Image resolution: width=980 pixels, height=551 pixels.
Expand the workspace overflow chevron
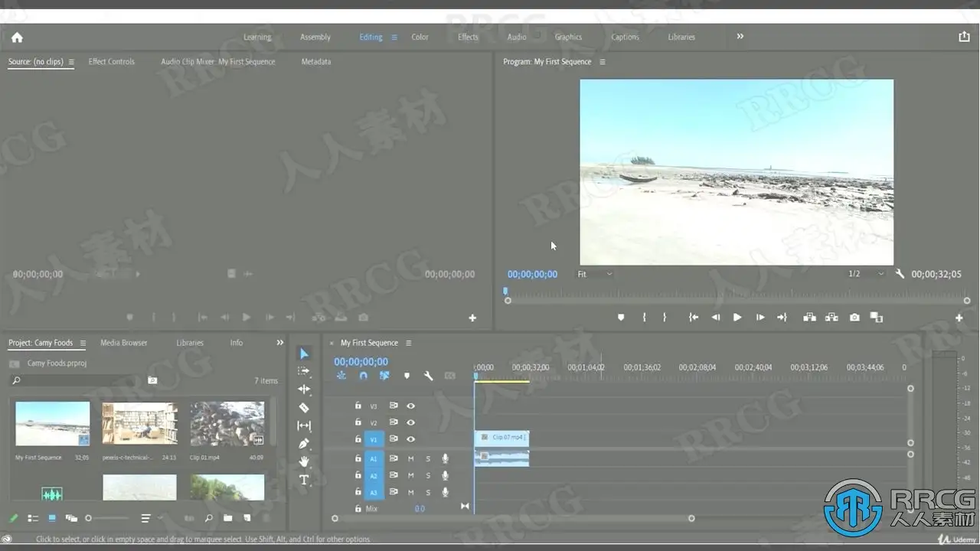[740, 36]
